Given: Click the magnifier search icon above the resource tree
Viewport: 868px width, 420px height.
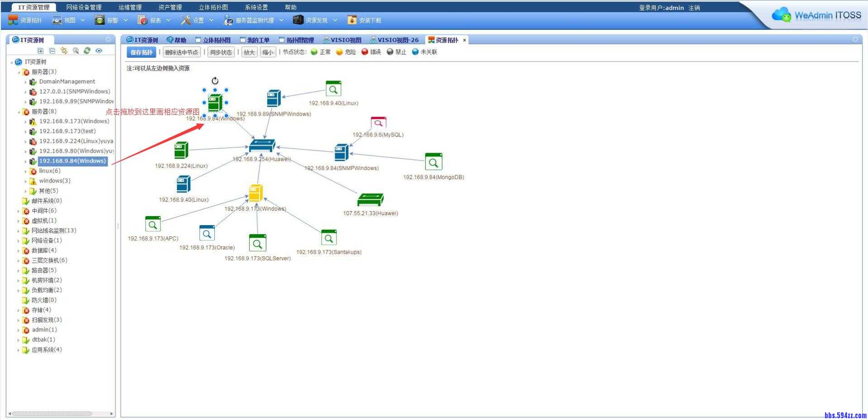Looking at the screenshot, I should (x=76, y=51).
